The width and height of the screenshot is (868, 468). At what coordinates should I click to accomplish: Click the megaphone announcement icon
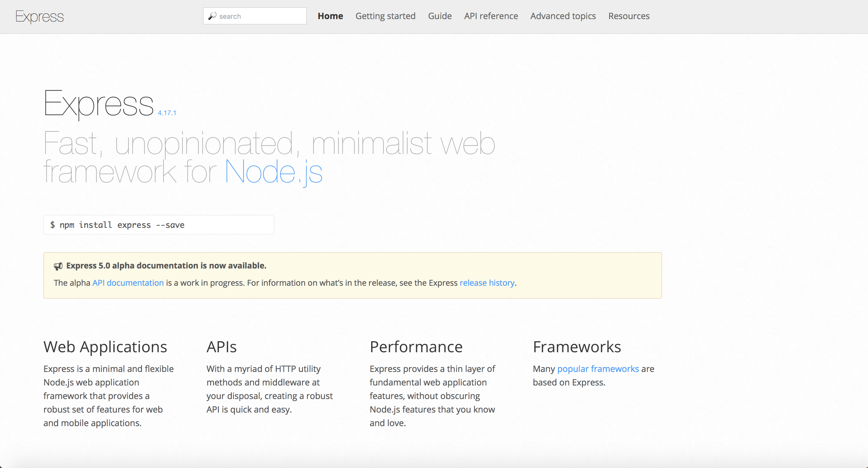pyautogui.click(x=58, y=266)
